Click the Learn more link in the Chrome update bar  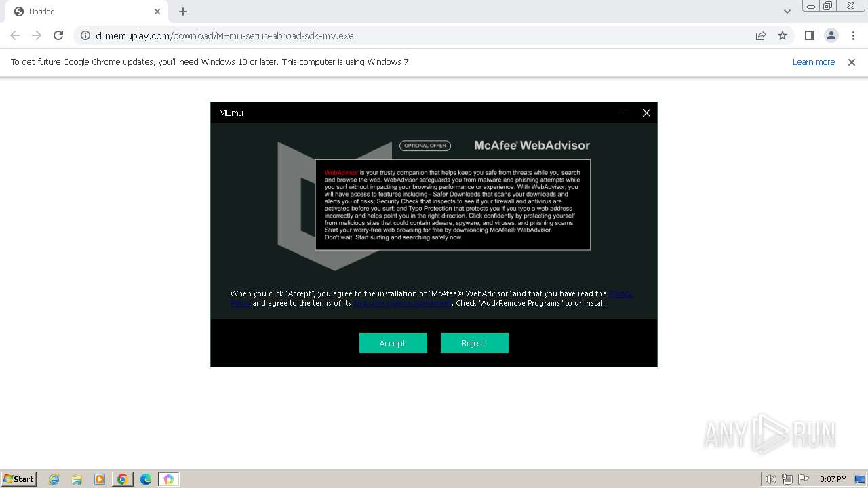[814, 62]
